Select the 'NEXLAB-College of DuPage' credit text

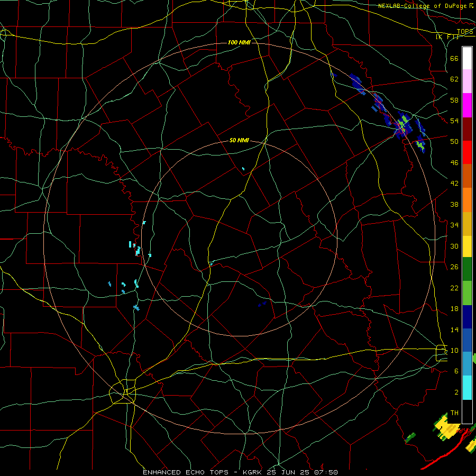(423, 6)
